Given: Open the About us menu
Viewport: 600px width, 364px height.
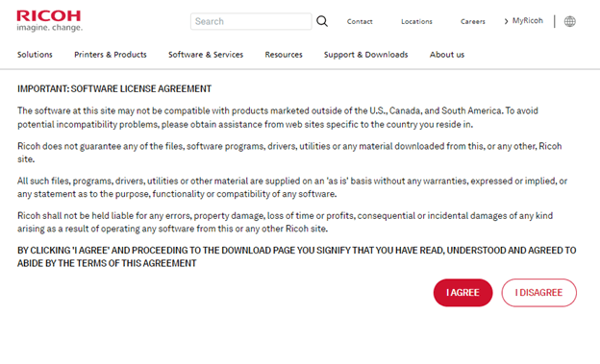Looking at the screenshot, I should 447,55.
